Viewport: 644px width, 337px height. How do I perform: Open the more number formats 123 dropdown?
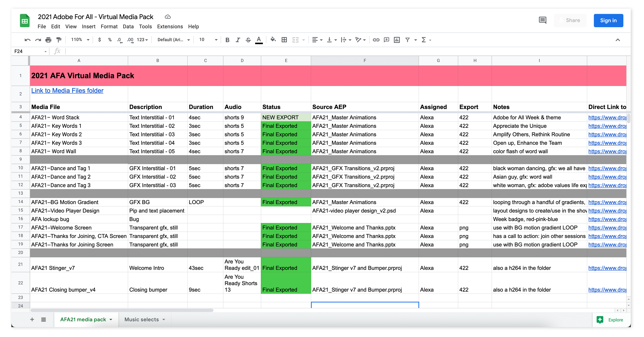click(143, 40)
